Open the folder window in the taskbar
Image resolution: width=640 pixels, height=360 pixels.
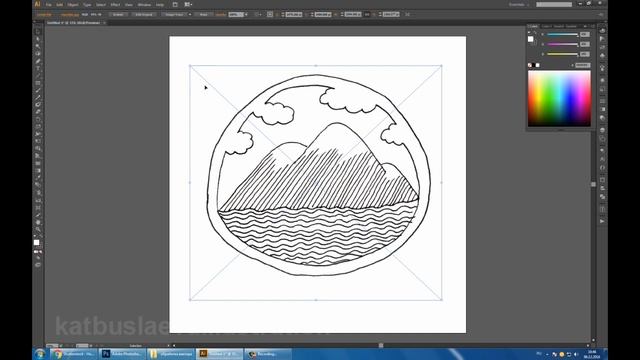click(171, 354)
